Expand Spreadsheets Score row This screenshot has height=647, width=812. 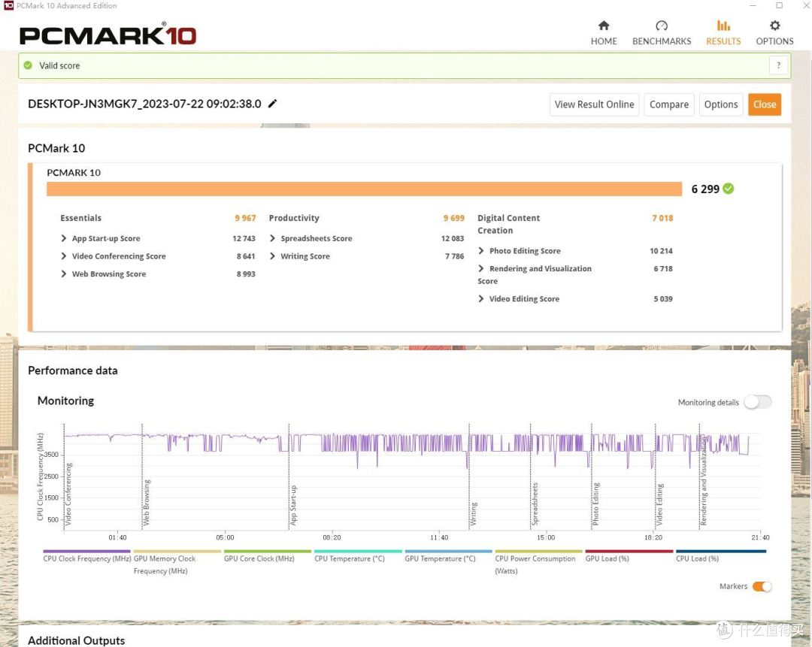272,238
